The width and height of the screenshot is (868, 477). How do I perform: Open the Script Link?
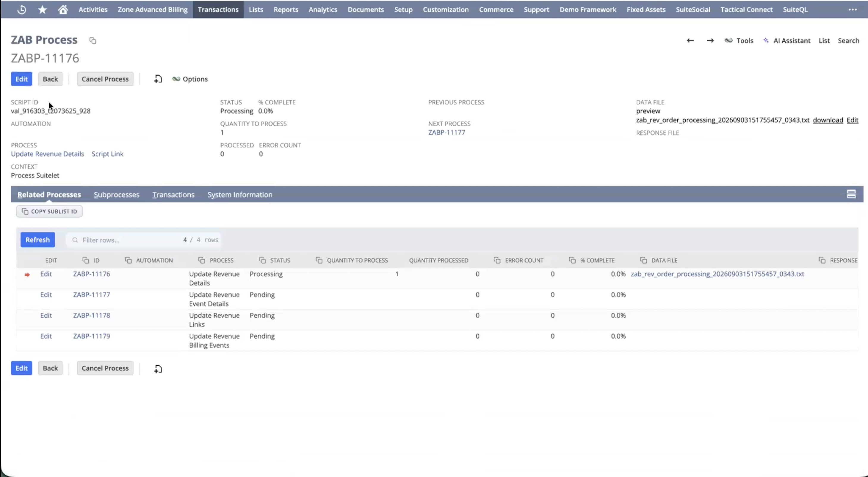pyautogui.click(x=107, y=154)
